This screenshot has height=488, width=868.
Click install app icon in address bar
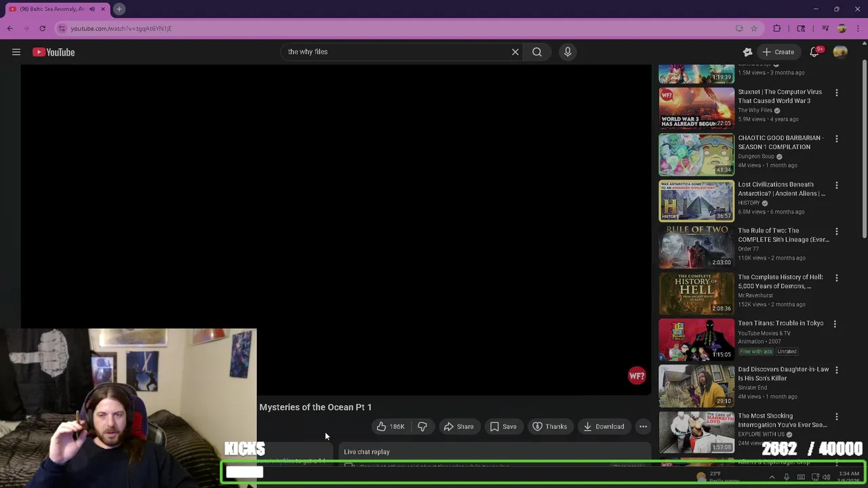point(739,28)
